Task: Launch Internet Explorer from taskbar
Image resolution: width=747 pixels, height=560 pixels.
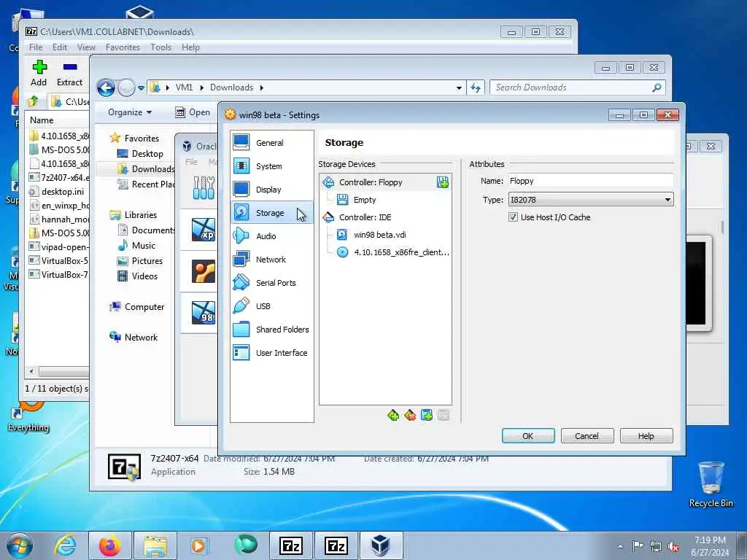Action: point(65,545)
